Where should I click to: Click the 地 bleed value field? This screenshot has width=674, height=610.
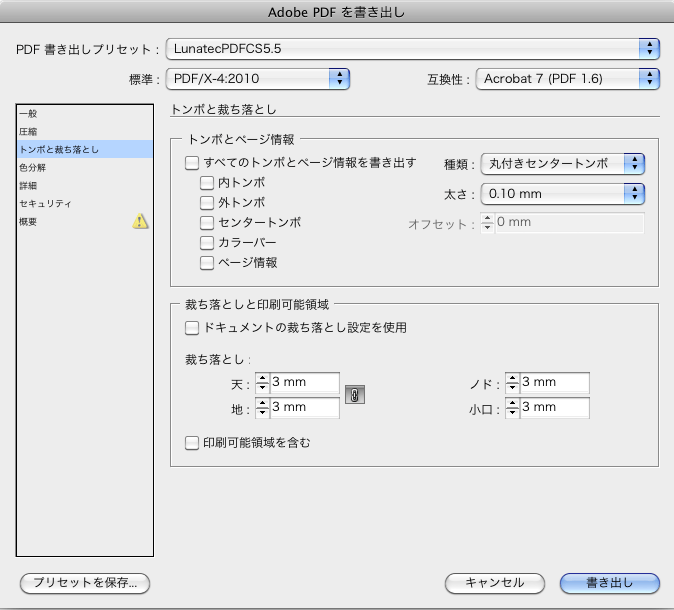point(305,407)
